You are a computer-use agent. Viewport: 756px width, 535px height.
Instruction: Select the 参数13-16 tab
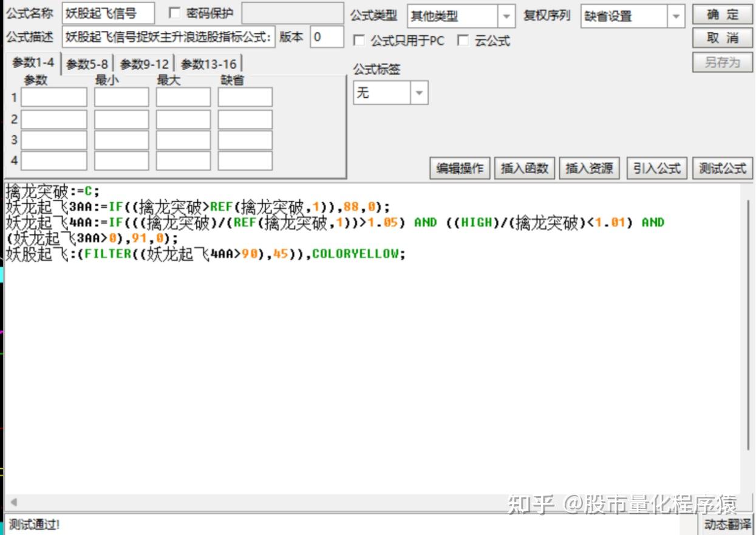tap(209, 64)
